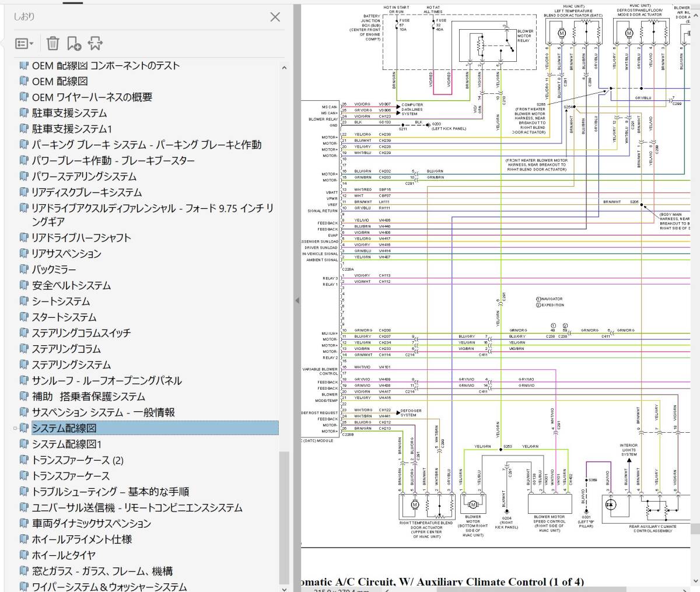Click bookmark icon beside シートシステム
700x592 pixels.
click(24, 301)
